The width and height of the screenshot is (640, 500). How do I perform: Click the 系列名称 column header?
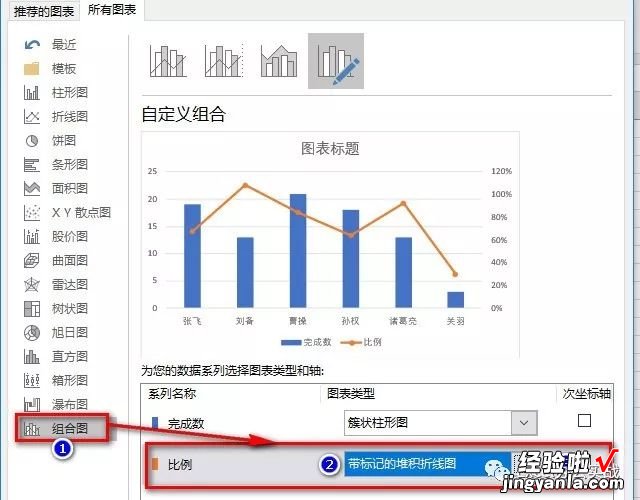point(172,393)
